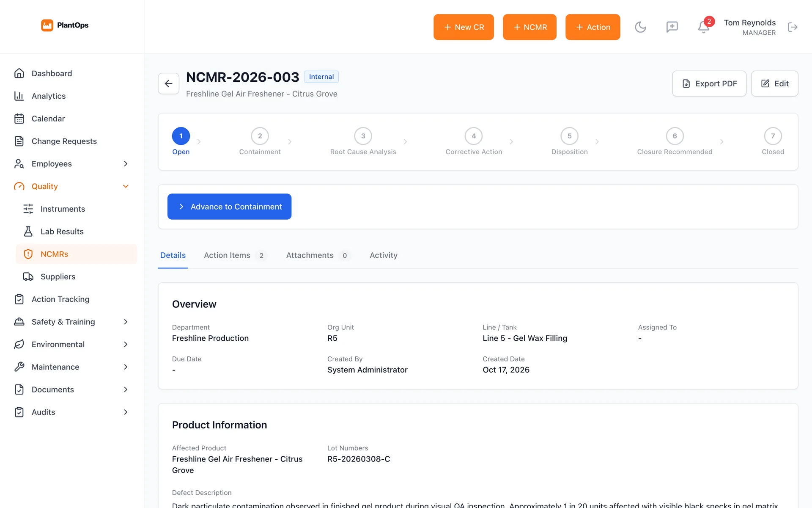Expand the Documents section chevron
812x508 pixels.
126,389
